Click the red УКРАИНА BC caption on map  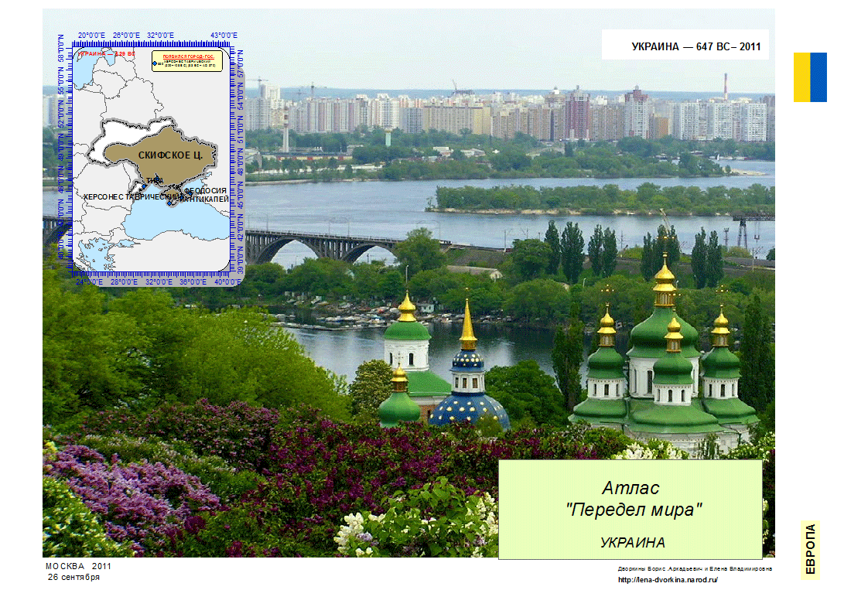pos(106,53)
